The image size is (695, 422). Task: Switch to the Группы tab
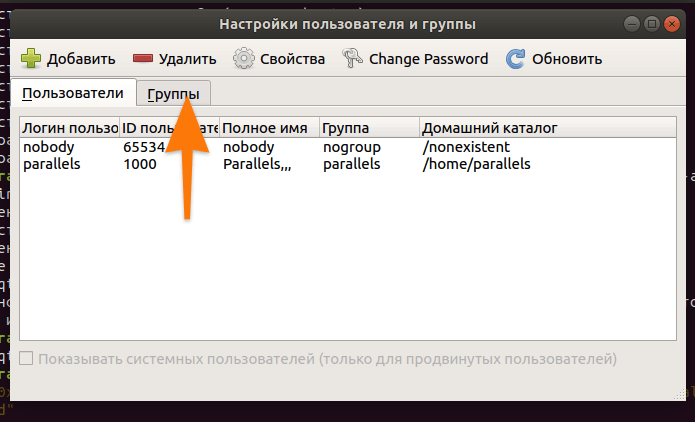point(173,94)
